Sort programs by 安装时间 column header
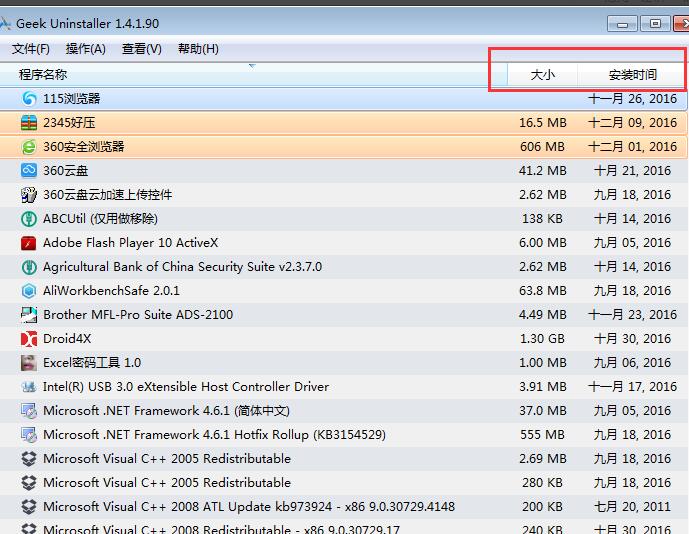689x534 pixels. (x=632, y=74)
